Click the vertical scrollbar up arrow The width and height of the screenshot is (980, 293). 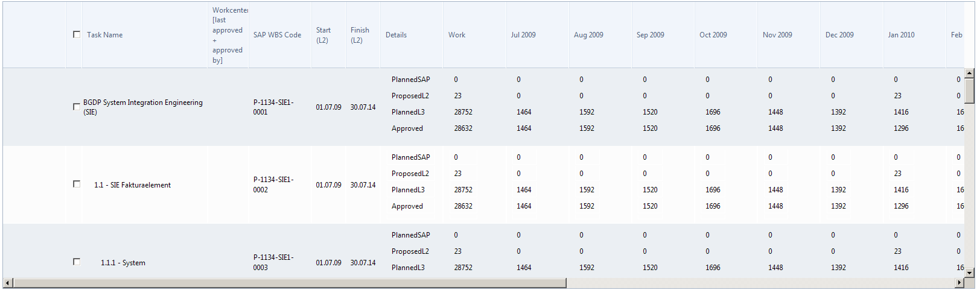969,74
